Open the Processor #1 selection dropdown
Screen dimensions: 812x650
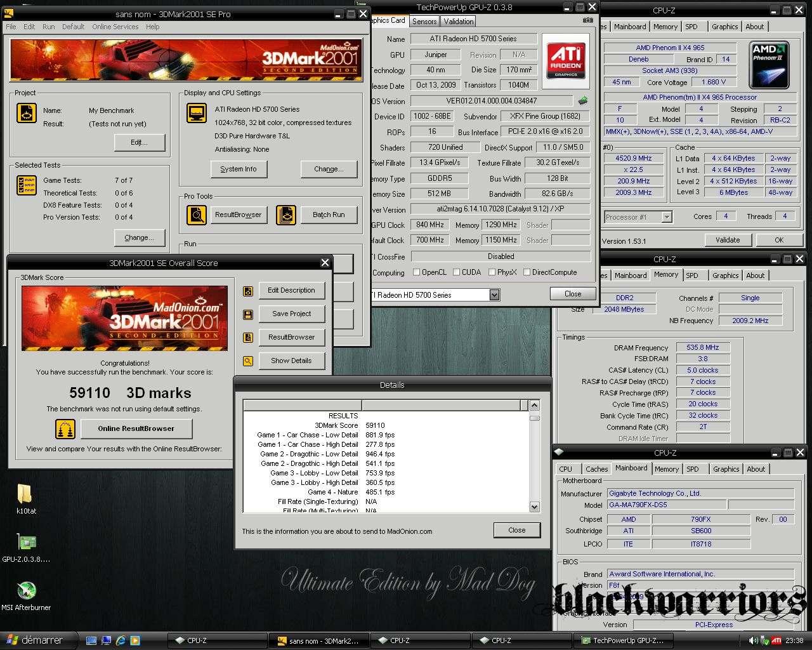tap(666, 217)
